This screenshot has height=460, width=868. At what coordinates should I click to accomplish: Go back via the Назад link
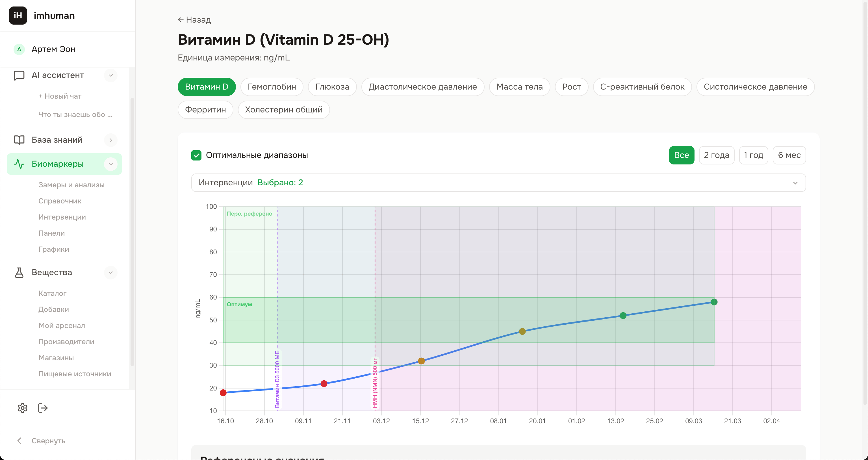[194, 20]
